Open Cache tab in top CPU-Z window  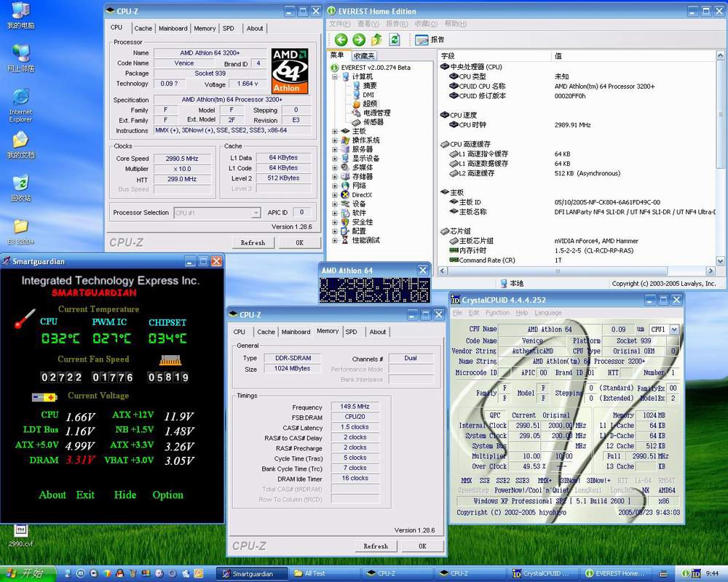(x=143, y=28)
